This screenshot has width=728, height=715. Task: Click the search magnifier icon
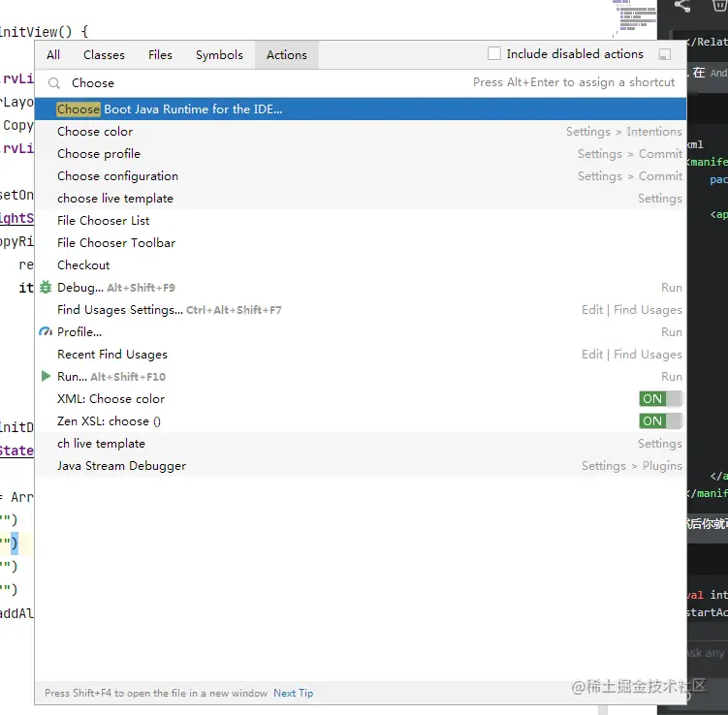click(x=54, y=83)
